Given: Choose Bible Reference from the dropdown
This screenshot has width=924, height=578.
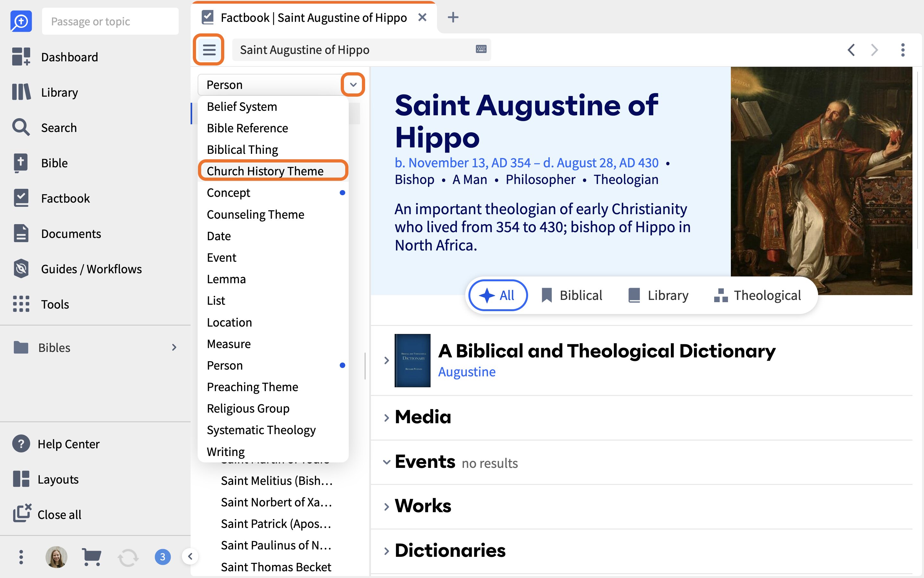Looking at the screenshot, I should click(x=273, y=128).
